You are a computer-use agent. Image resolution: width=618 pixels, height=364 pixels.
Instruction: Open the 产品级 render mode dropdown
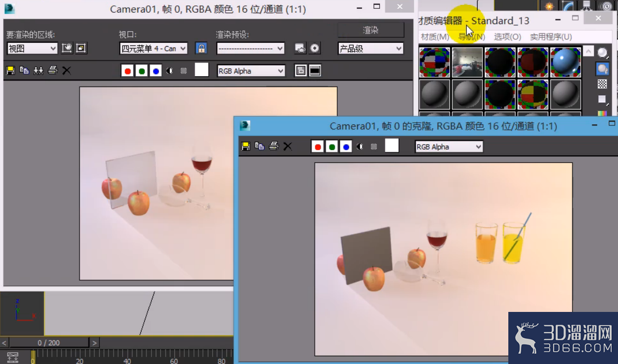pyautogui.click(x=371, y=48)
